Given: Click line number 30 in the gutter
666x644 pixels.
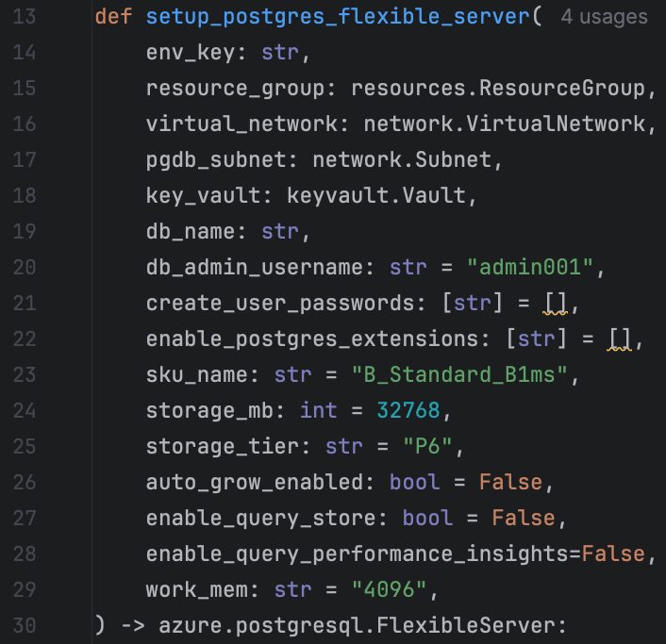Looking at the screenshot, I should coord(25,626).
